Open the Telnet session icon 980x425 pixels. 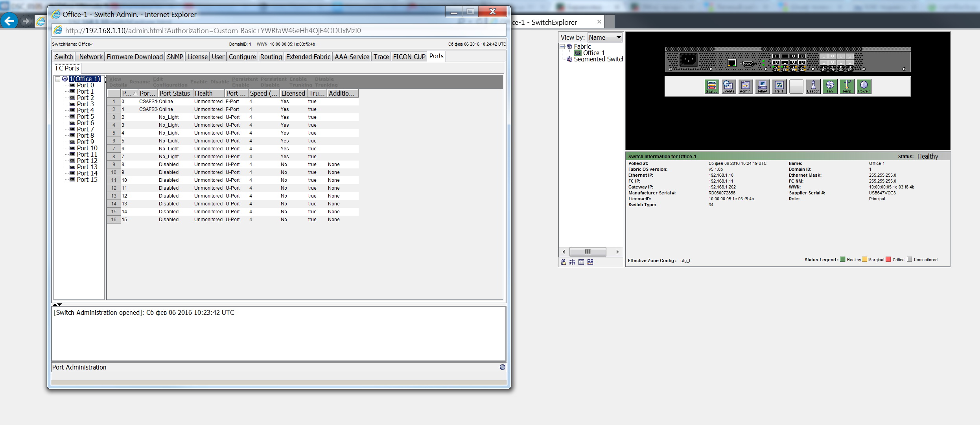[762, 87]
